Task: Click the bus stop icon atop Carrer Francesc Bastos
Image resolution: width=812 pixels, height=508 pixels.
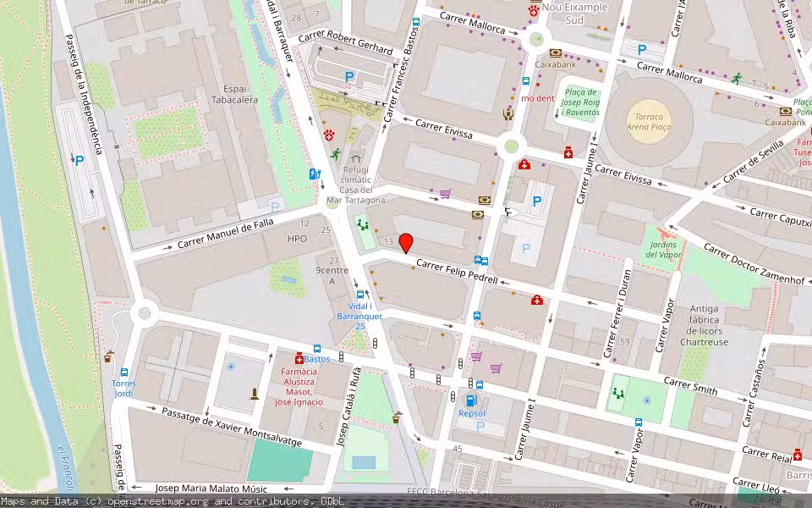Action: point(416,22)
